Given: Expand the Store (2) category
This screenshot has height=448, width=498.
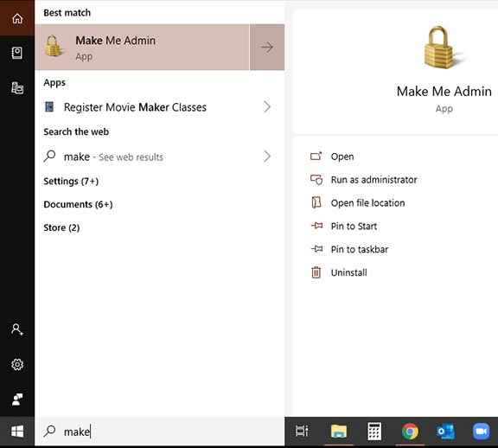Looking at the screenshot, I should pos(61,227).
